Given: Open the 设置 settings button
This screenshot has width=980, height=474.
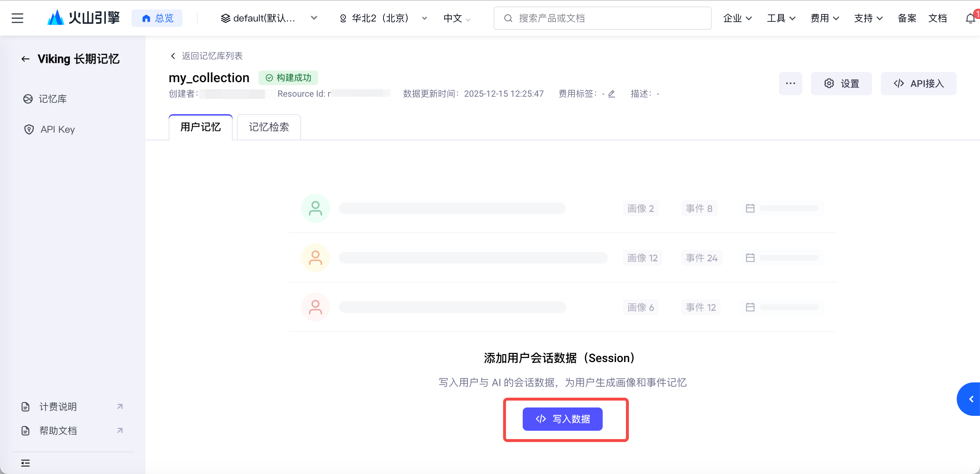Looking at the screenshot, I should tap(841, 83).
